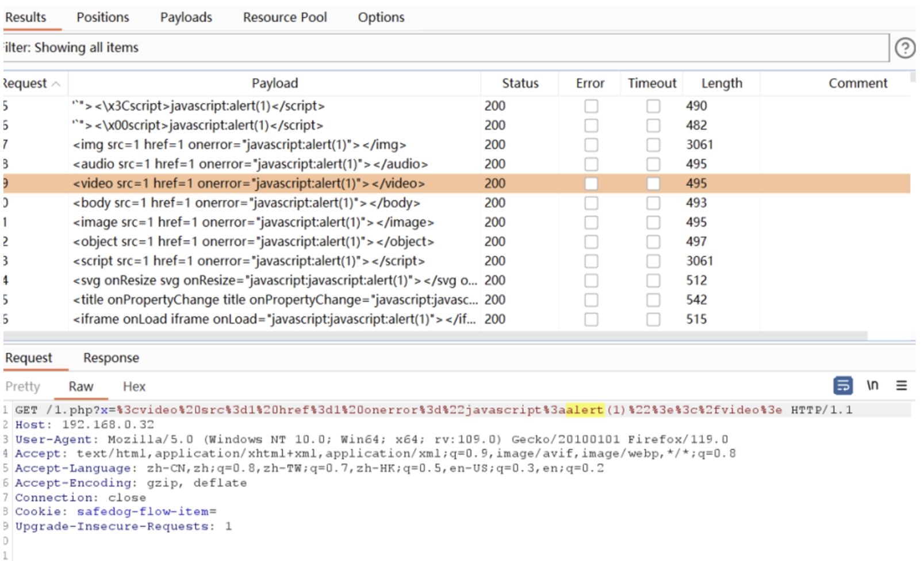Select the iframe onLoad payload row
Viewport: 924px width, 561px height.
point(457,319)
